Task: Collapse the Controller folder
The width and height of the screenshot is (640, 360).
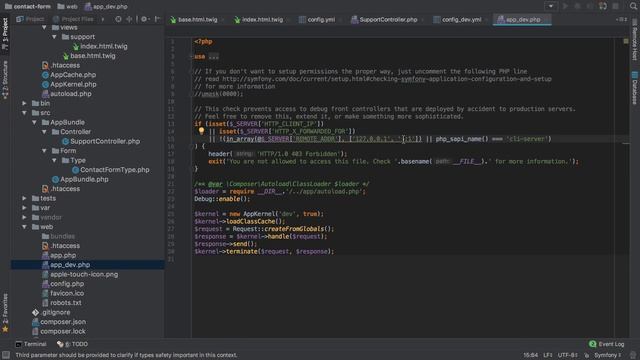Action: tap(44, 132)
